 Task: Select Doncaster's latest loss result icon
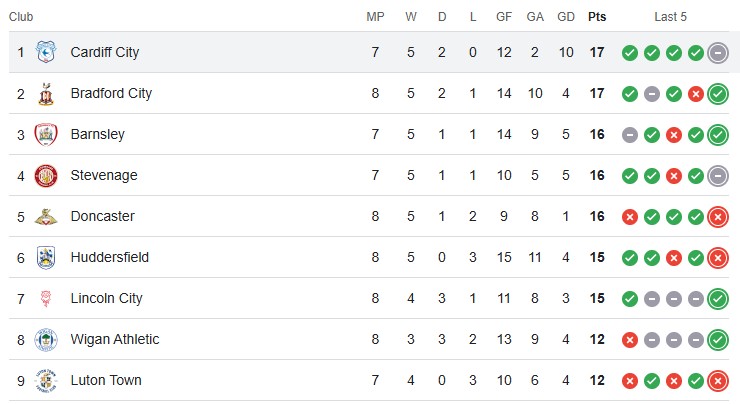(x=718, y=217)
